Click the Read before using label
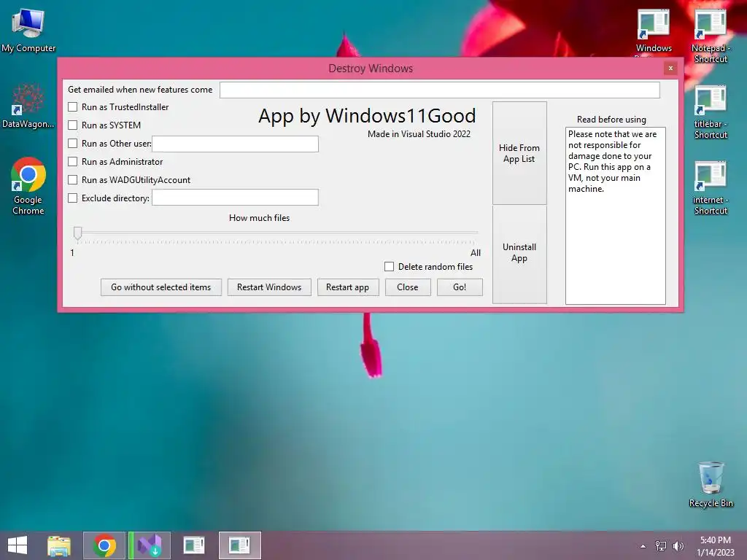Screen dimensions: 747x560 click(x=611, y=119)
